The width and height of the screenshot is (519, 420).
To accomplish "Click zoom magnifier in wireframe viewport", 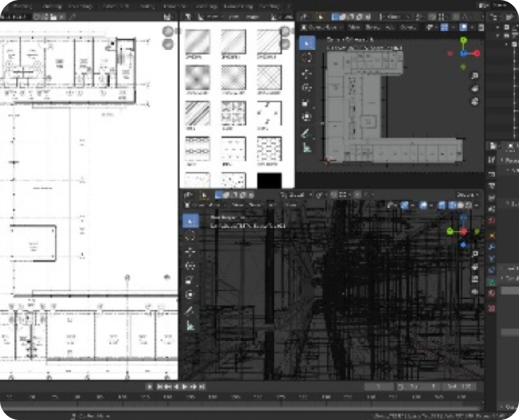I will [x=475, y=254].
